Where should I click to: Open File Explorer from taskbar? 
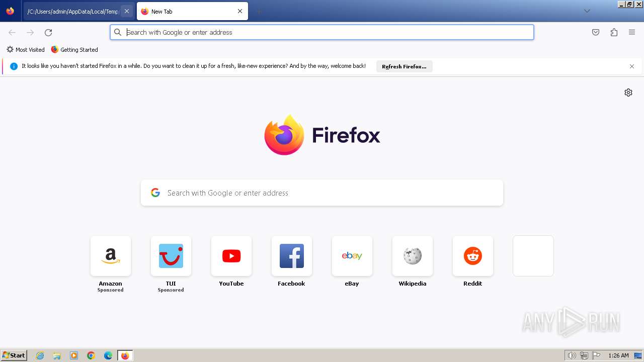pos(57,355)
